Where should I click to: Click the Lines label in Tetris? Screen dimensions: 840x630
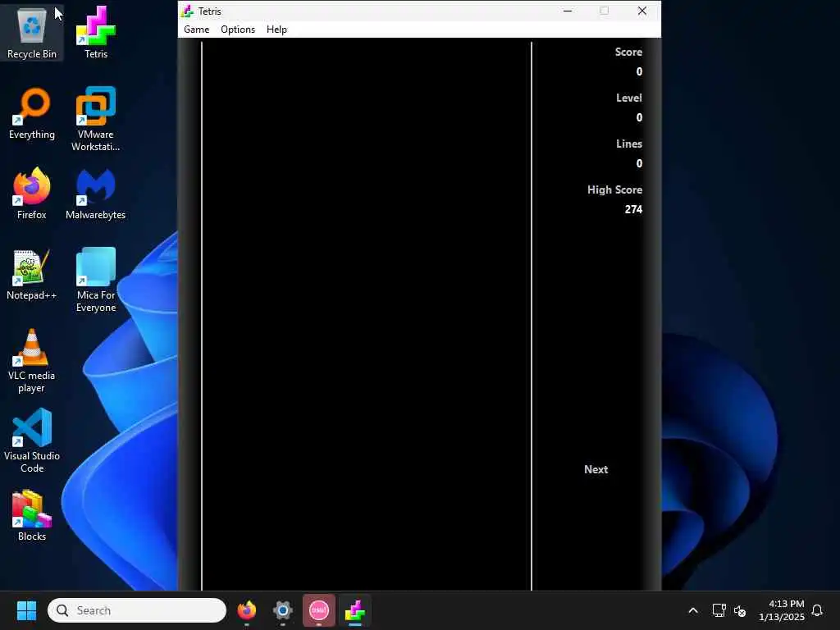pyautogui.click(x=629, y=144)
